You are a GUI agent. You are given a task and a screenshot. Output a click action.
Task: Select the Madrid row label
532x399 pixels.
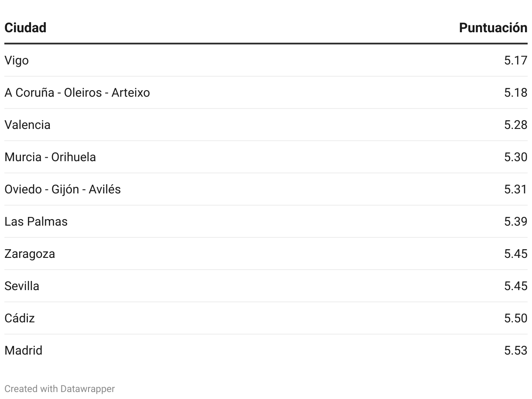24,351
